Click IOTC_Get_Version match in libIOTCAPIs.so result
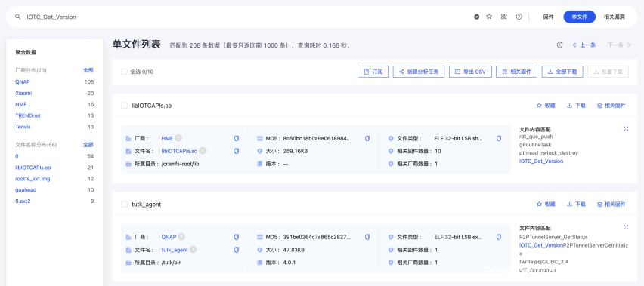This screenshot has width=644, height=286. click(541, 161)
